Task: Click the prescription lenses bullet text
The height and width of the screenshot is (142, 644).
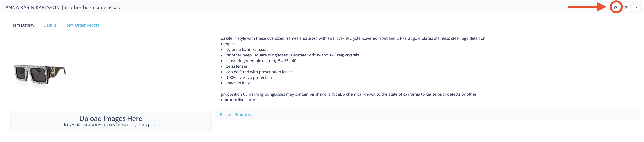Action: click(260, 72)
